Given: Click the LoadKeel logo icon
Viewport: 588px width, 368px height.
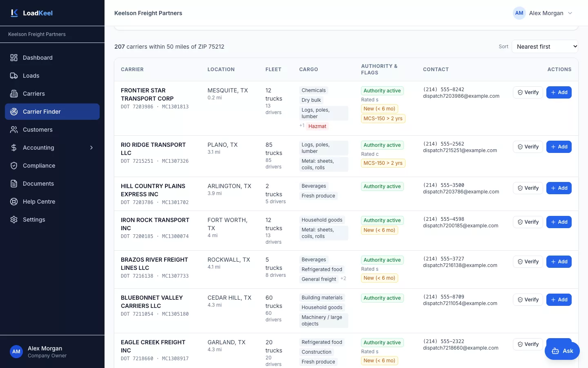Looking at the screenshot, I should (x=14, y=13).
